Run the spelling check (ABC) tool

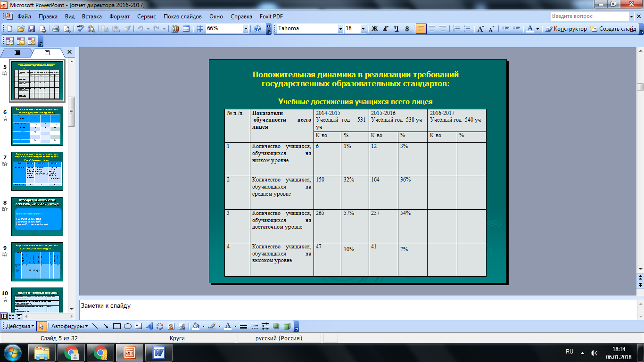80,29
